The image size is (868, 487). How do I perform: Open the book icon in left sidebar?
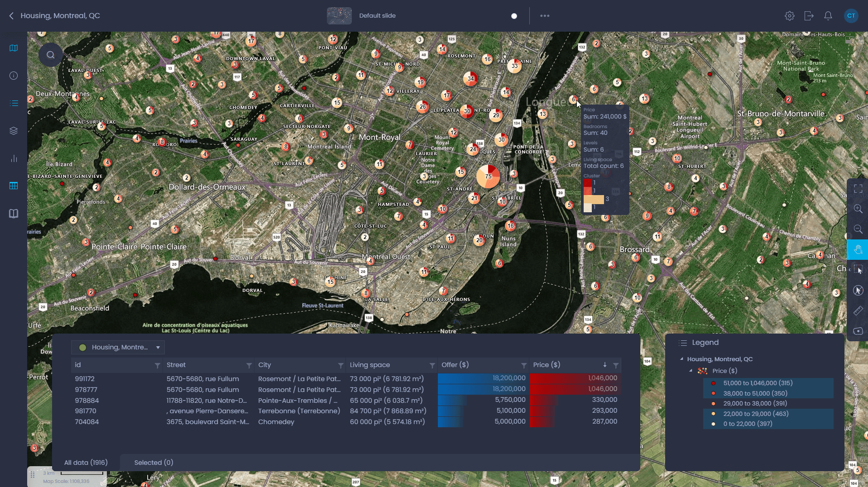pos(14,214)
